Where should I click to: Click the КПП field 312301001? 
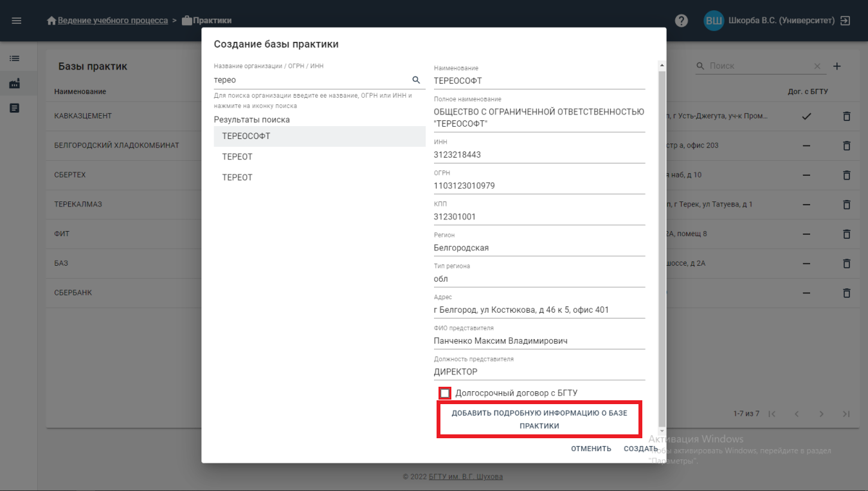tap(539, 217)
